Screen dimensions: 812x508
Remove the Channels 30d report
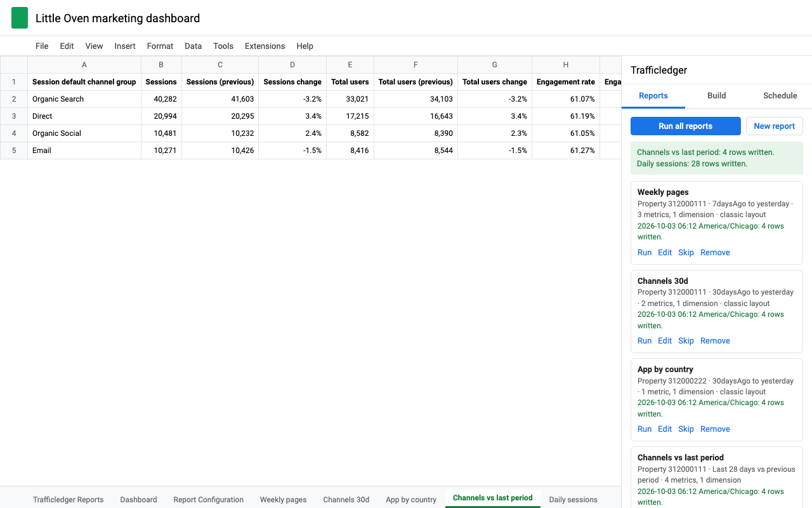[x=715, y=340]
